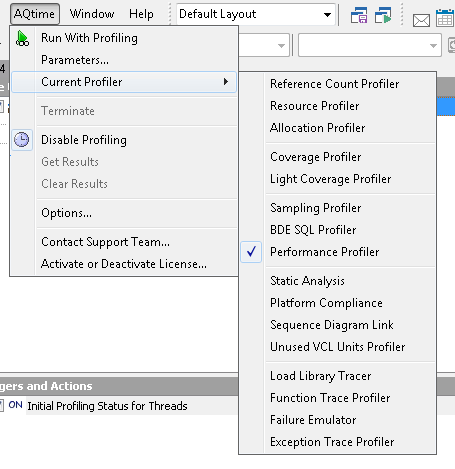This screenshot has height=469, width=455.
Task: Select Light Coverage Profiler
Action: pos(337,179)
